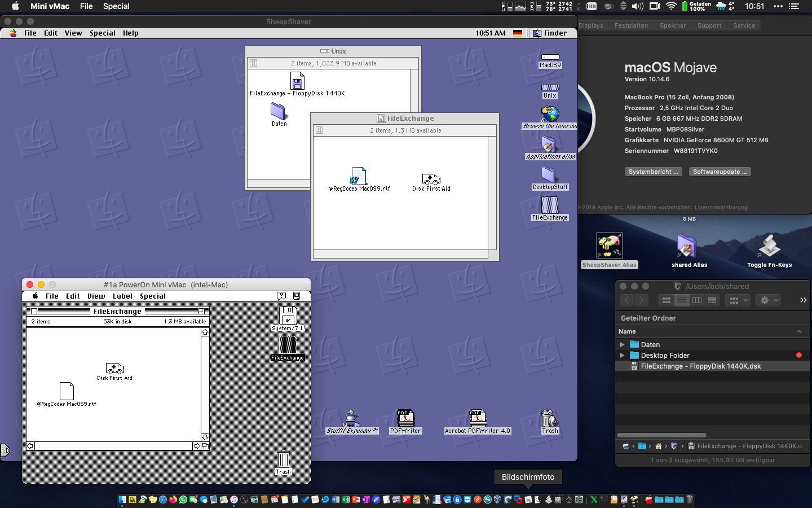This screenshot has height=508, width=812.
Task: Select the Acrobat PDFWriter 4.0 icon
Action: tap(477, 418)
